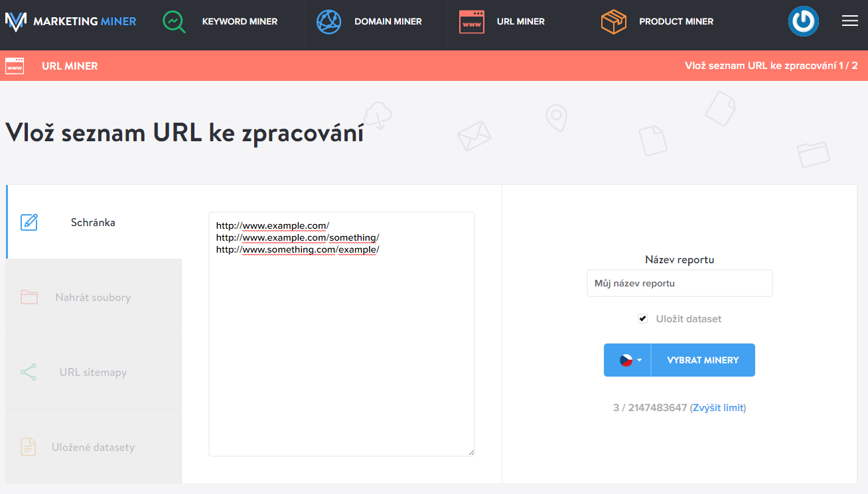Click the Keyword Miner magnifier icon
The image size is (868, 494).
pos(174,21)
